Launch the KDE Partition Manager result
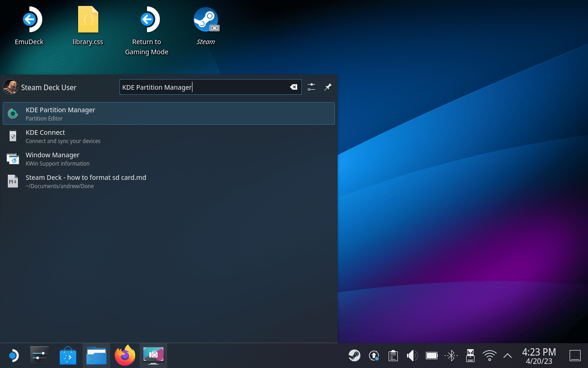The height and width of the screenshot is (368, 588). [x=169, y=114]
